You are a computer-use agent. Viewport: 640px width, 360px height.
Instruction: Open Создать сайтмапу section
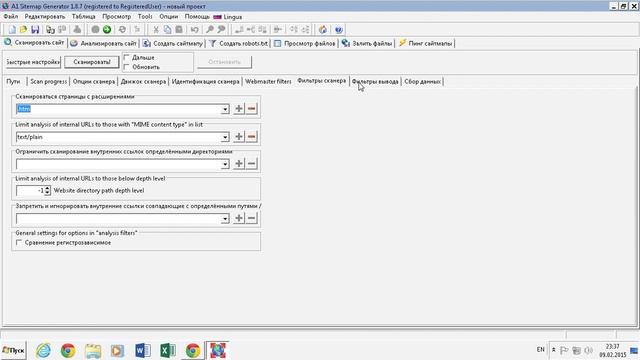tap(173, 43)
